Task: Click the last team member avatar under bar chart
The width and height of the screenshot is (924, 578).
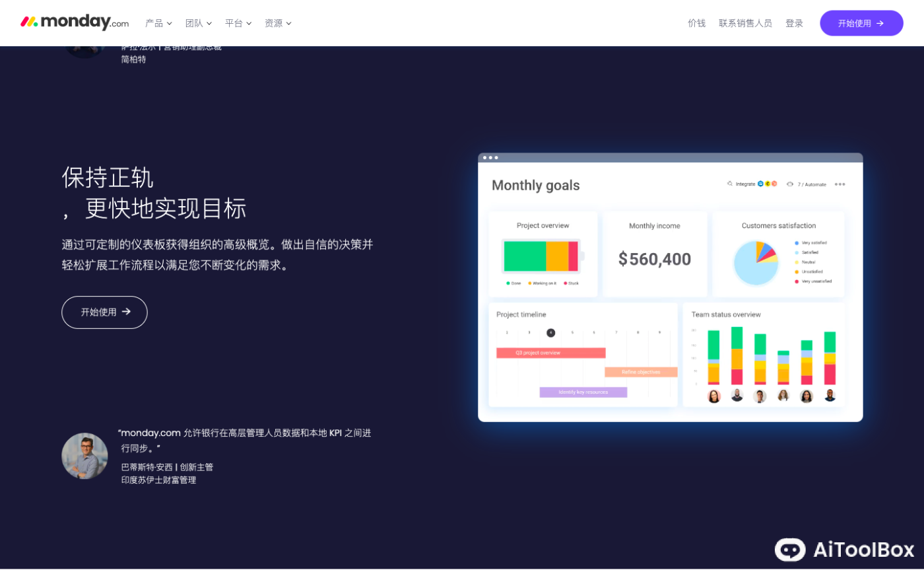Action: pyautogui.click(x=830, y=396)
